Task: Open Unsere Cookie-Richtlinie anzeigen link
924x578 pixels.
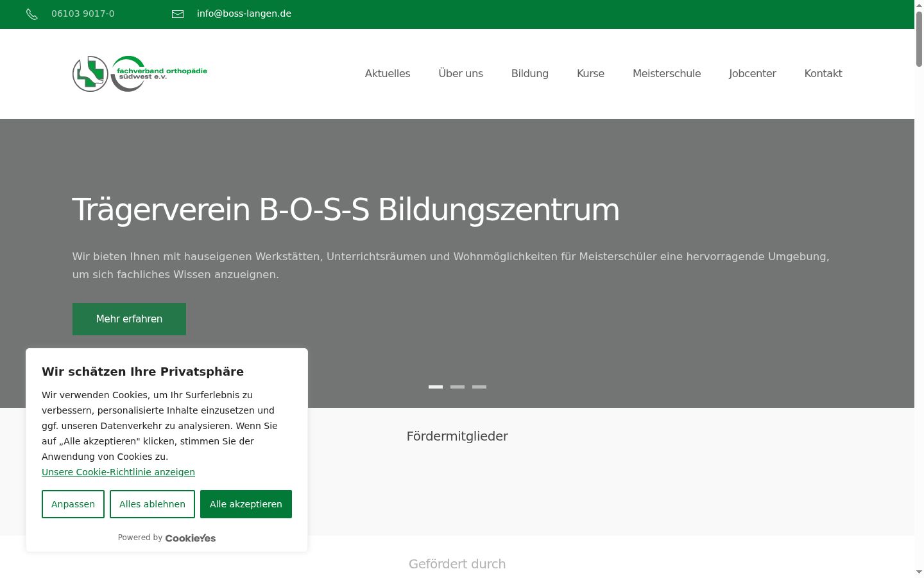Action: [x=118, y=472]
